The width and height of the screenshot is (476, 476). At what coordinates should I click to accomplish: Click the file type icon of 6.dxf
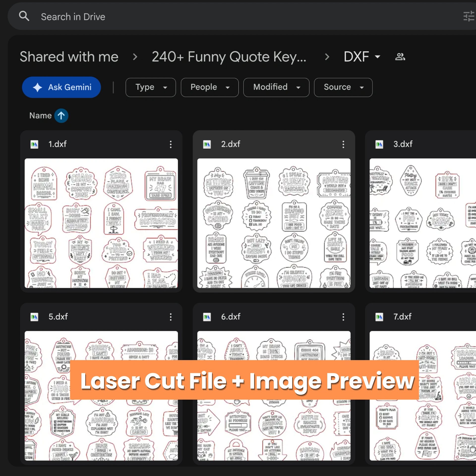tap(207, 317)
